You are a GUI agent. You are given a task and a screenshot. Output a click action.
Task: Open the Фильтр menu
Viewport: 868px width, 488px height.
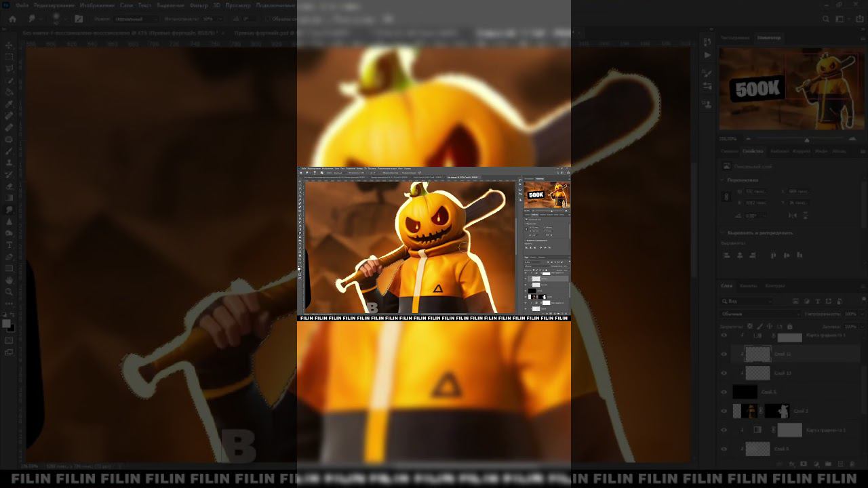click(199, 5)
